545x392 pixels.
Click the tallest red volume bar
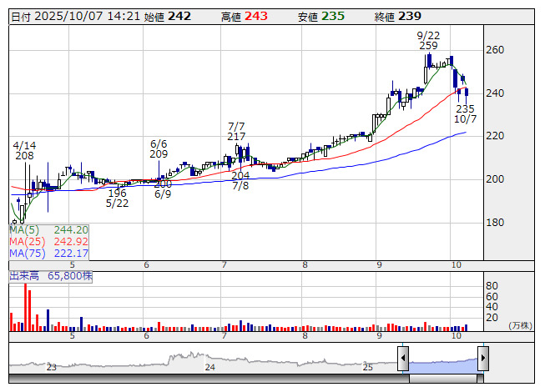(x=25, y=309)
